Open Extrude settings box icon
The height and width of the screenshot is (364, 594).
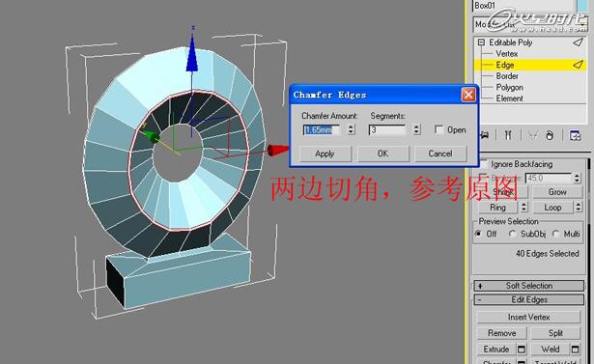(x=522, y=349)
